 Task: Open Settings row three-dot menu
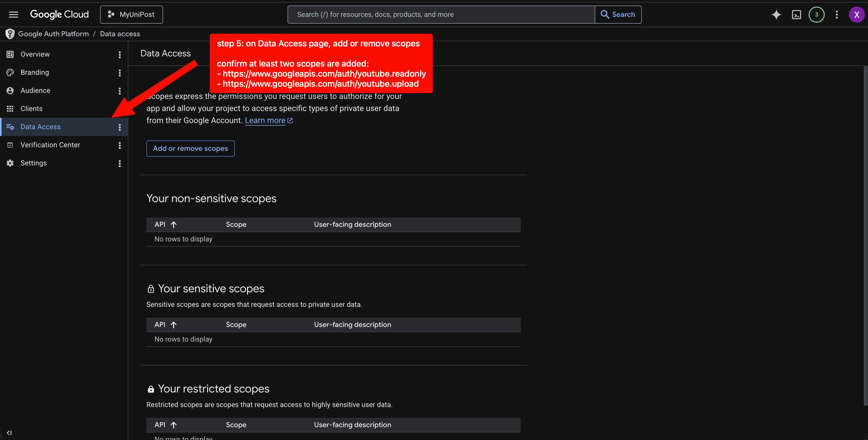[120, 164]
